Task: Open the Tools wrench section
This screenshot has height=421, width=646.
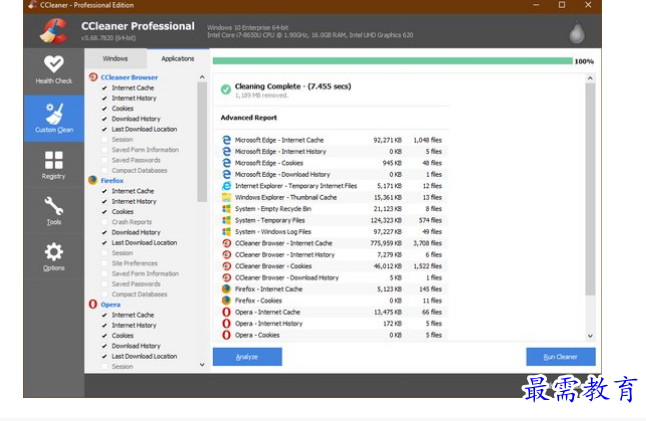Action: (x=53, y=211)
